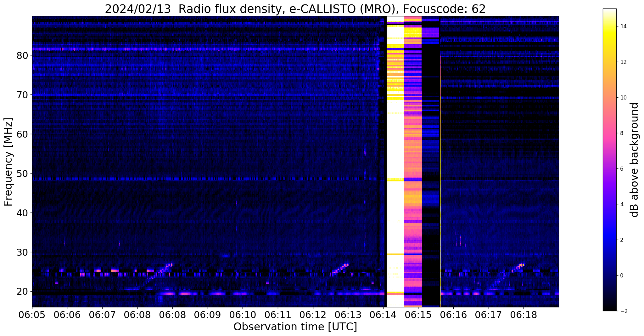Click the colorbar tick value 4

tap(621, 204)
